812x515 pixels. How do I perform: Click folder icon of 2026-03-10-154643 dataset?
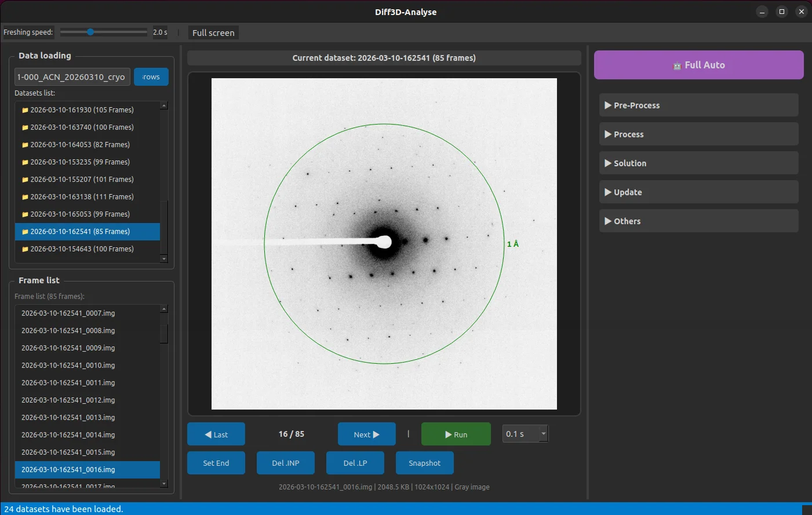pyautogui.click(x=25, y=249)
